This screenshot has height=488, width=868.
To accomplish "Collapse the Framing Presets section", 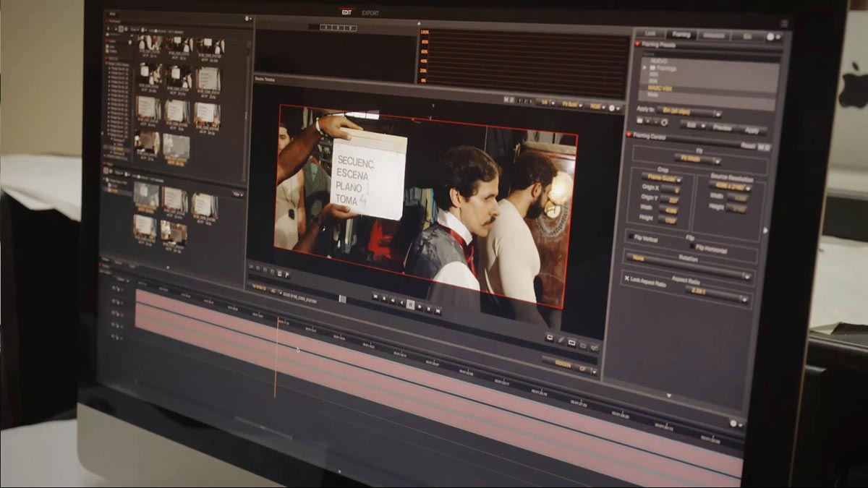I will (639, 44).
